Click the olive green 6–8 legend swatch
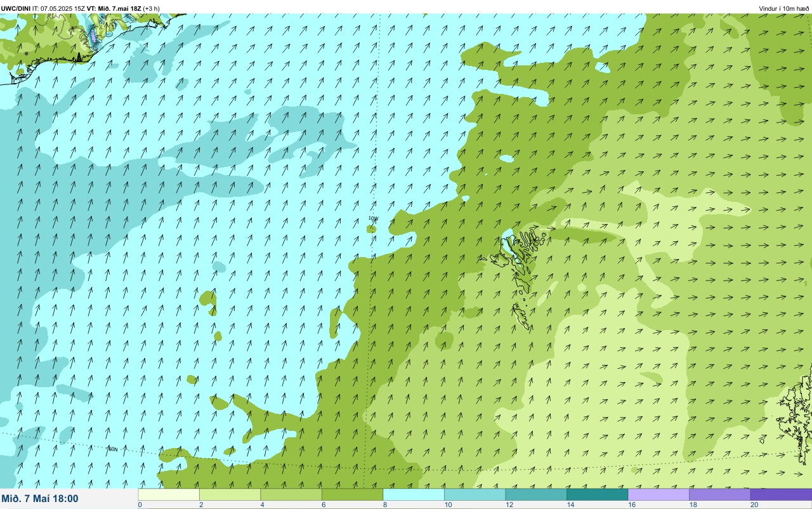This screenshot has width=812, height=509. coord(352,494)
